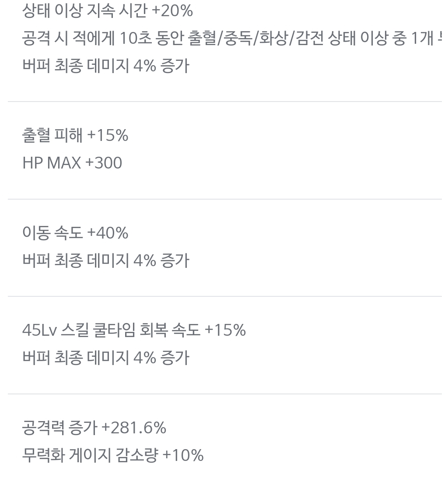
Task: Click the divider line above 공격력 증가
Action: [x=224, y=394]
